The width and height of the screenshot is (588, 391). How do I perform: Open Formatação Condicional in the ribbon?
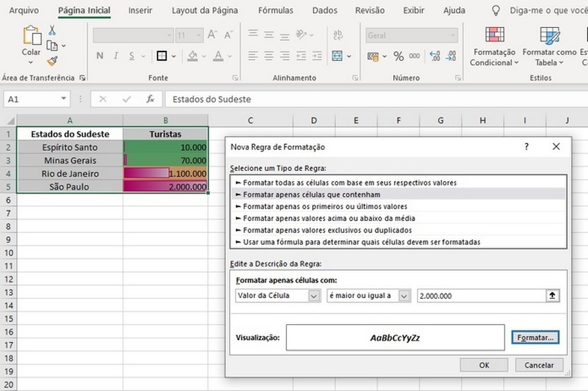pyautogui.click(x=494, y=45)
